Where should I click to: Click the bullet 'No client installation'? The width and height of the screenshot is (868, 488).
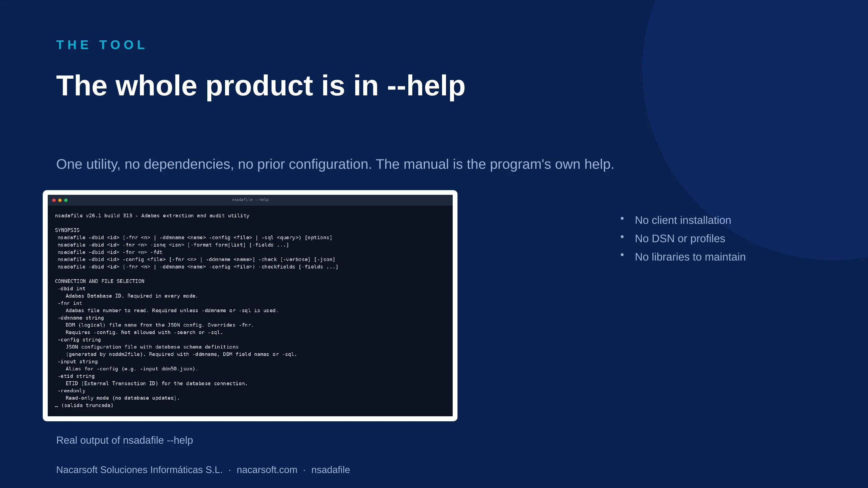coord(683,220)
